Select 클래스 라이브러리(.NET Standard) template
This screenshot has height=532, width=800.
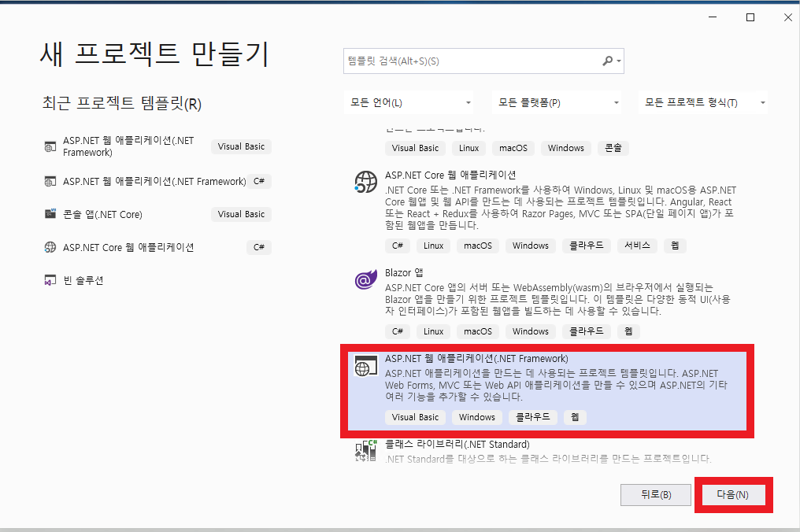click(x=457, y=445)
